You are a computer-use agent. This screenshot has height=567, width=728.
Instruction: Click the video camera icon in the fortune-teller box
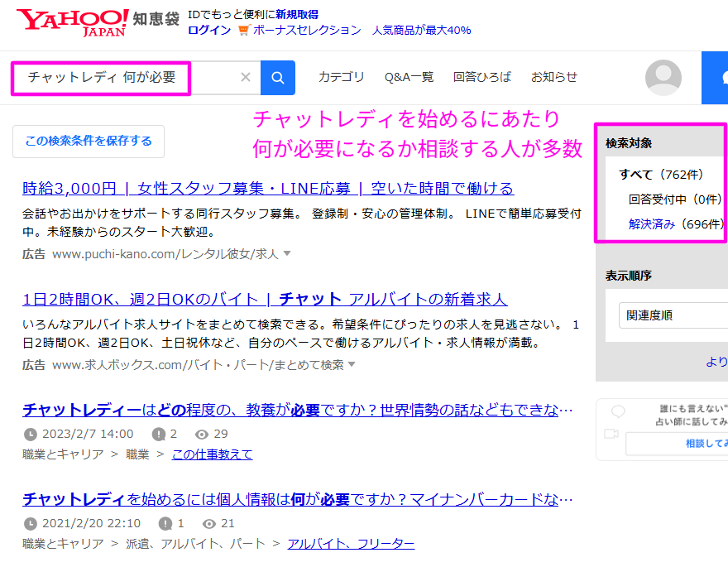(611, 434)
